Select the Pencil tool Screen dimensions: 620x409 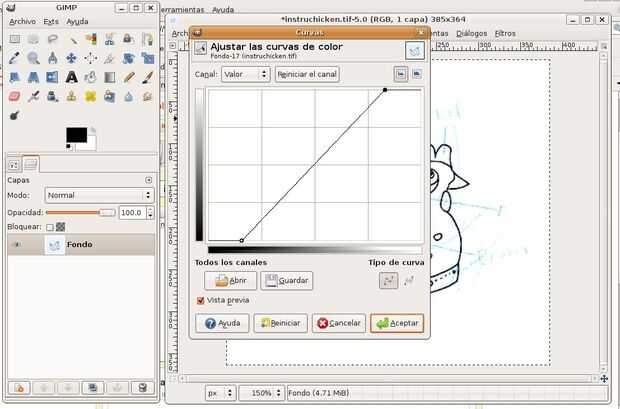(129, 77)
